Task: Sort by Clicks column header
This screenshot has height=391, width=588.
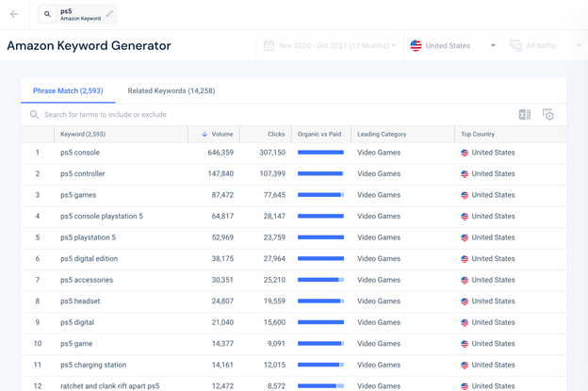Action: [275, 135]
